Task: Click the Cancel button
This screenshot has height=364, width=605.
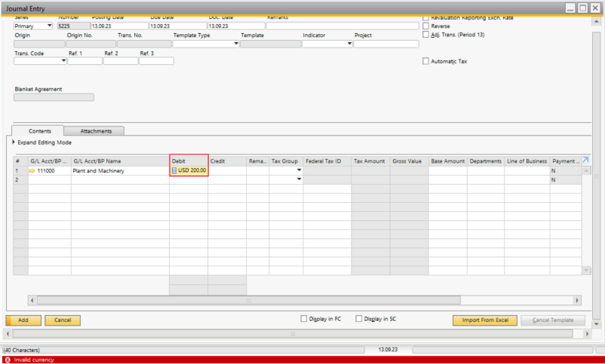Action: click(x=63, y=320)
